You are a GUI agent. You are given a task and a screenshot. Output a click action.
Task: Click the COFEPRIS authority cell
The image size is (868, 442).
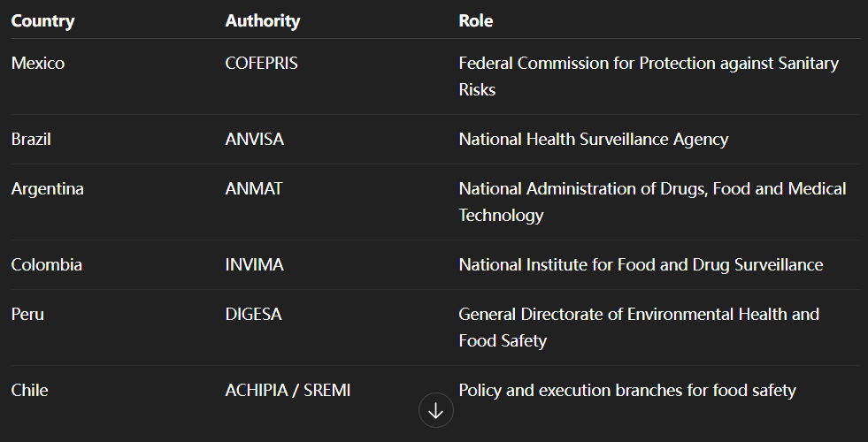tap(262, 64)
